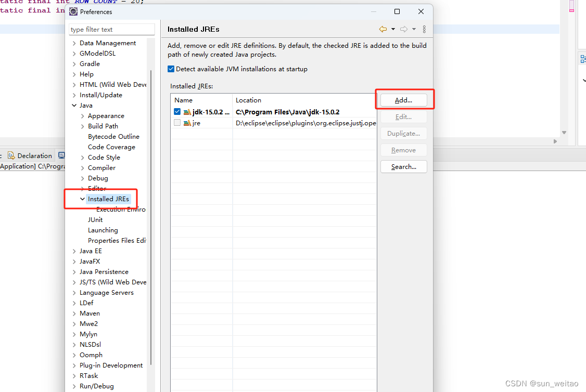Expand the Maven section
This screenshot has height=392, width=586.
point(73,313)
